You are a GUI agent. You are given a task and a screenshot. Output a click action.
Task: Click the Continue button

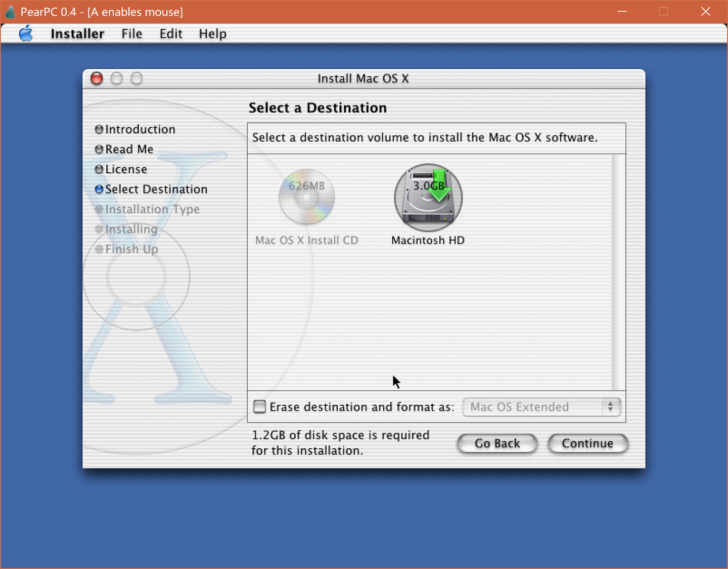click(x=587, y=443)
